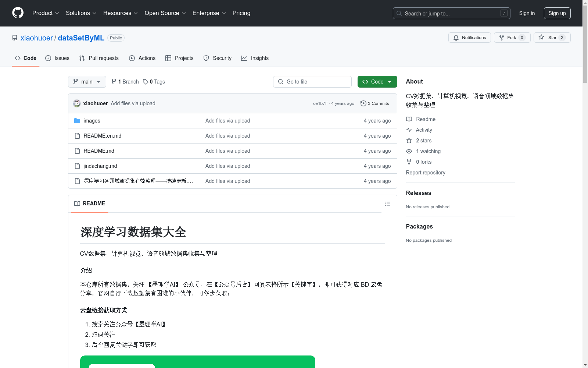Click the slash shortcut icon in search box
This screenshot has width=588, height=368.
tap(504, 13)
